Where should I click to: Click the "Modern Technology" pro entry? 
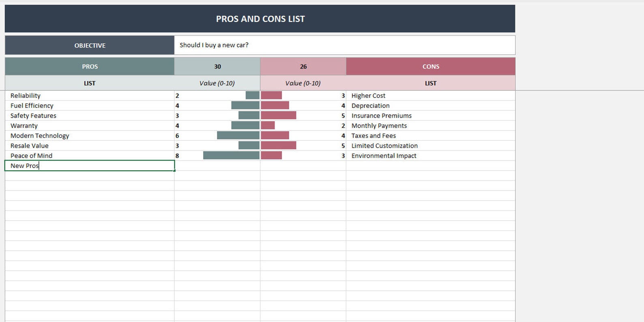[x=90, y=135]
